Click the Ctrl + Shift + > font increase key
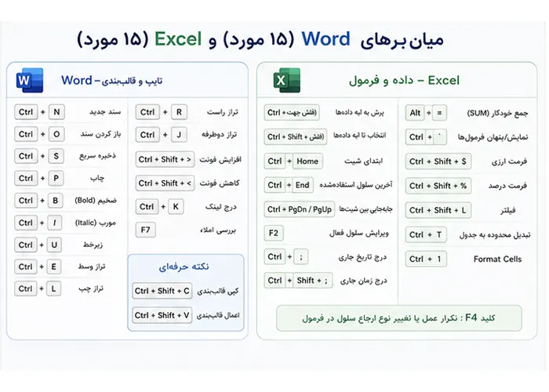This screenshot has height=392, width=549. pos(165,160)
